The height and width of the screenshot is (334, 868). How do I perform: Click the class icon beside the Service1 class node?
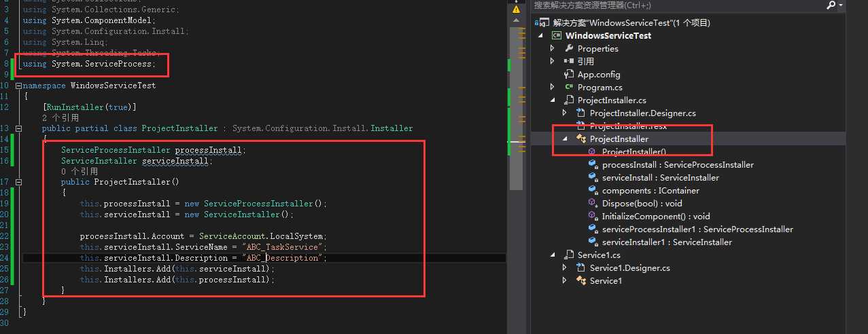pos(581,280)
